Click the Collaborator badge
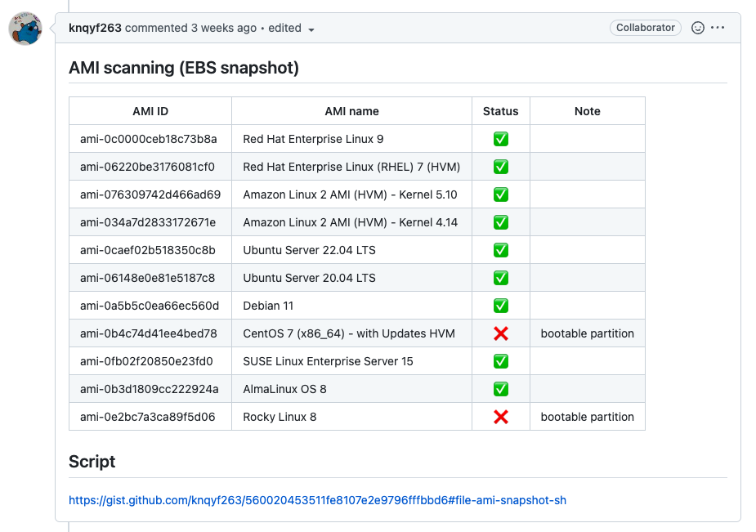The width and height of the screenshot is (756, 532). [645, 28]
